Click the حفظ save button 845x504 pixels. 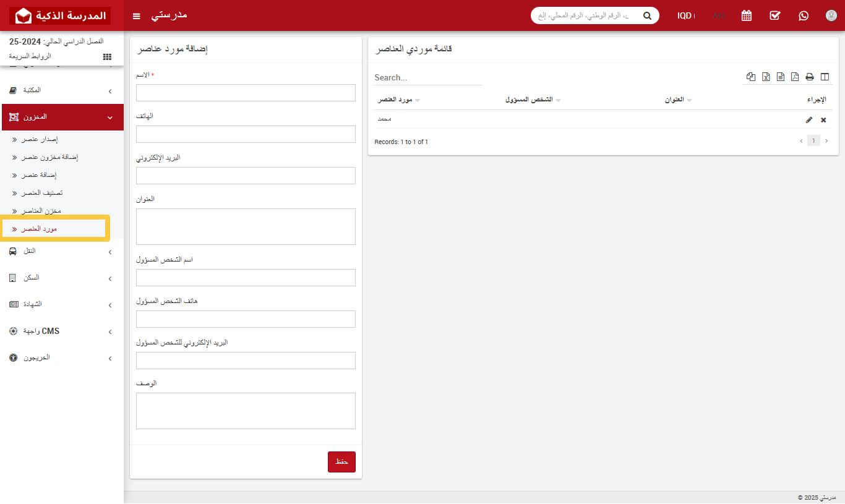click(x=341, y=461)
